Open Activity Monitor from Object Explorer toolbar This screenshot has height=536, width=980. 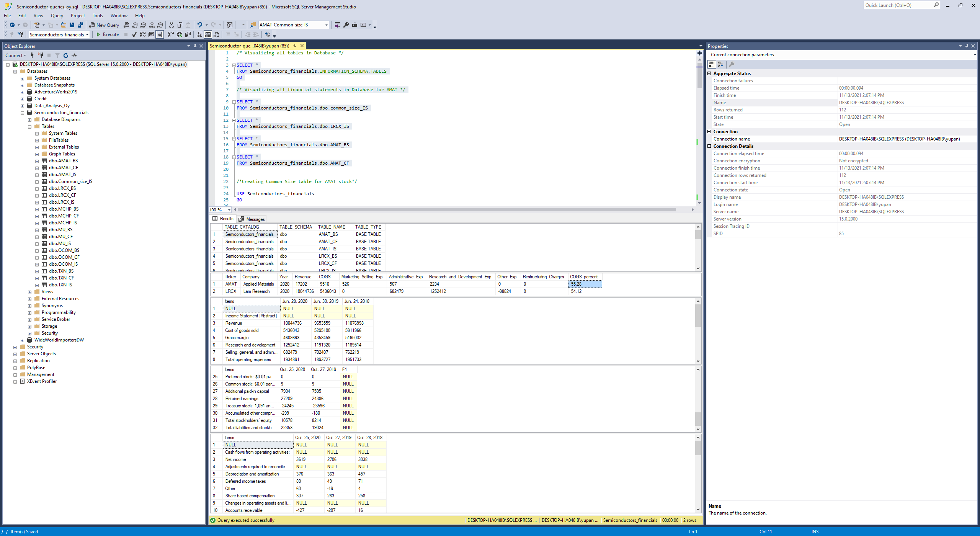pos(74,55)
